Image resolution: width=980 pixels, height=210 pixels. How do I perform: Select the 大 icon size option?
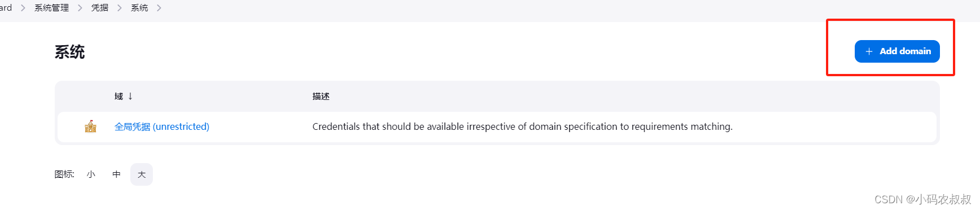click(x=142, y=174)
